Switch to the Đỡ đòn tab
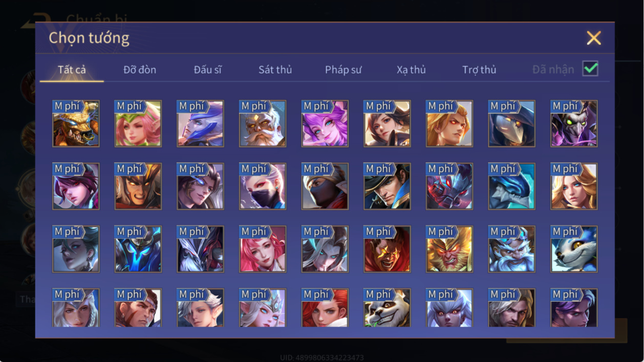The image size is (644, 362). coord(140,70)
